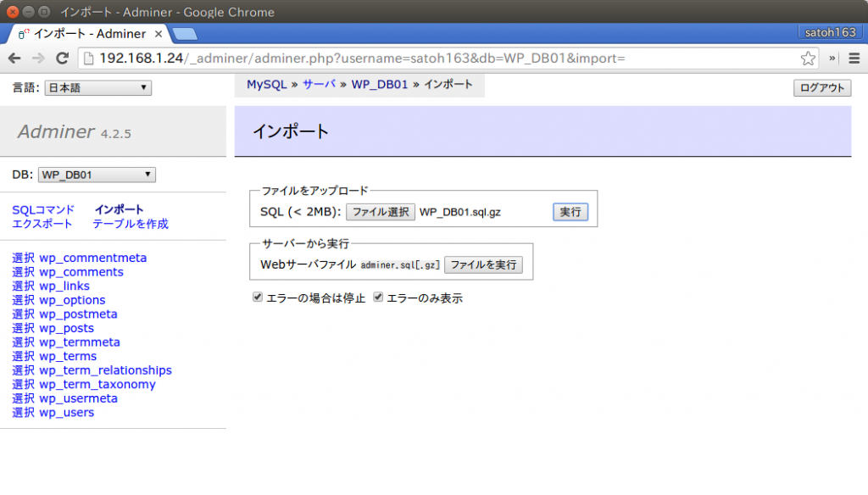
Task: Click the WP_DB01 breadcrumb link
Action: coord(380,85)
